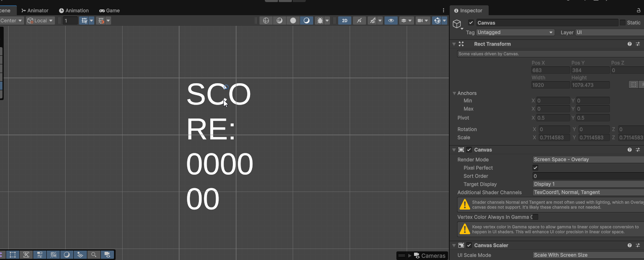
Task: Disable the Canvas Scaler enabled checkbox
Action: (469, 245)
